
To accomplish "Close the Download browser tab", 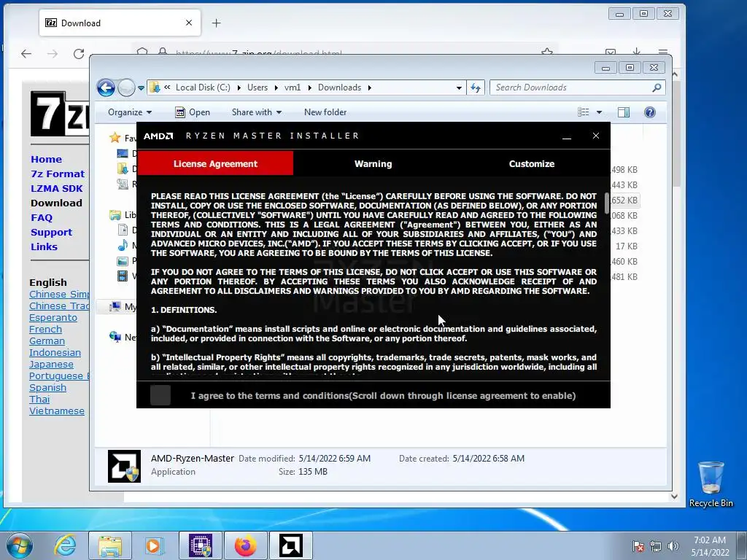I will [189, 23].
